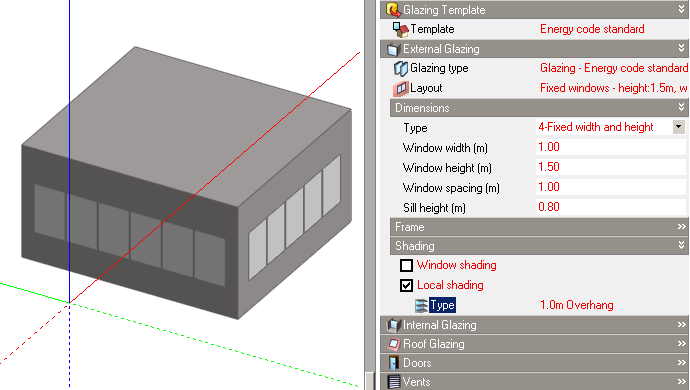
Task: Click the Doors section icon
Action: [394, 363]
